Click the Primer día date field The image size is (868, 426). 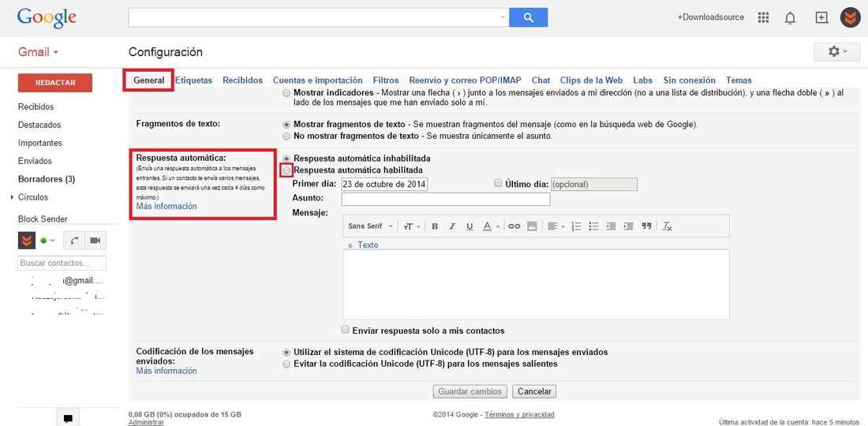(x=385, y=185)
